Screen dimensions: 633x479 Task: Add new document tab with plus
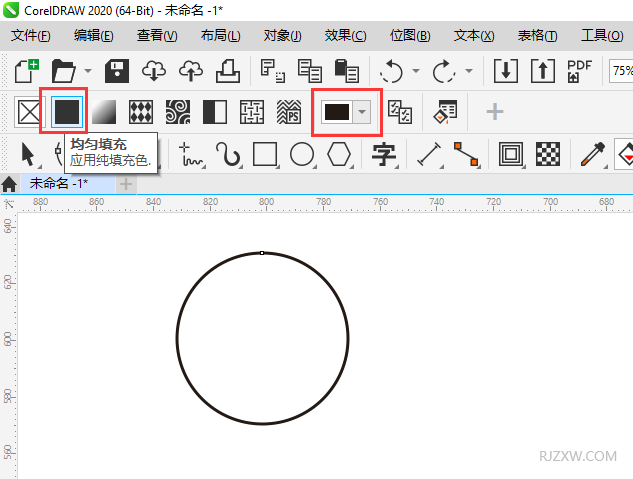point(126,184)
